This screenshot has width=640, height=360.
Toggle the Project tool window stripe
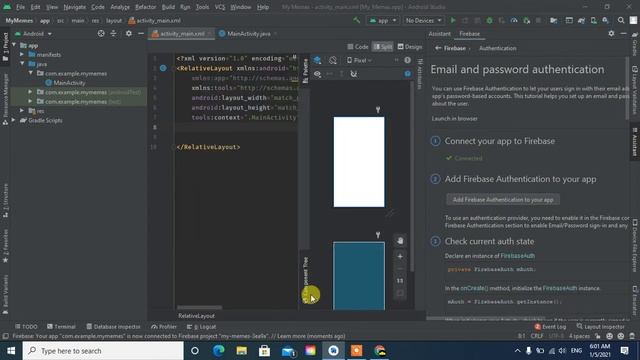point(5,46)
